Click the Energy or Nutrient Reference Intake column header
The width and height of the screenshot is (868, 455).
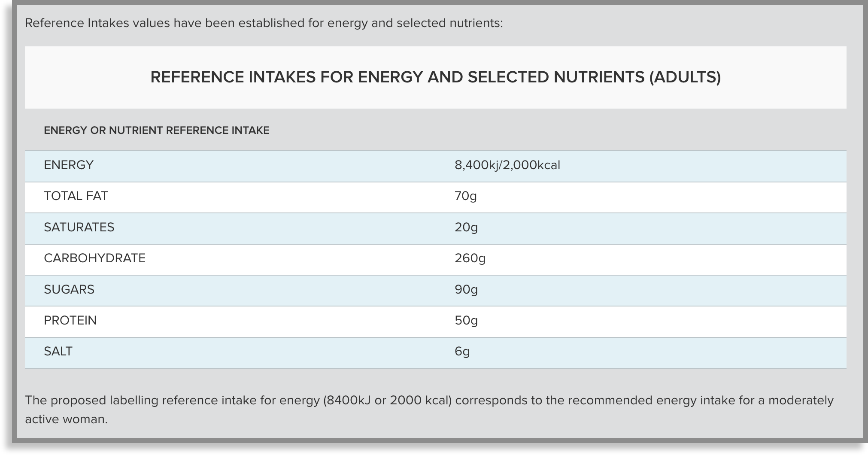157,130
